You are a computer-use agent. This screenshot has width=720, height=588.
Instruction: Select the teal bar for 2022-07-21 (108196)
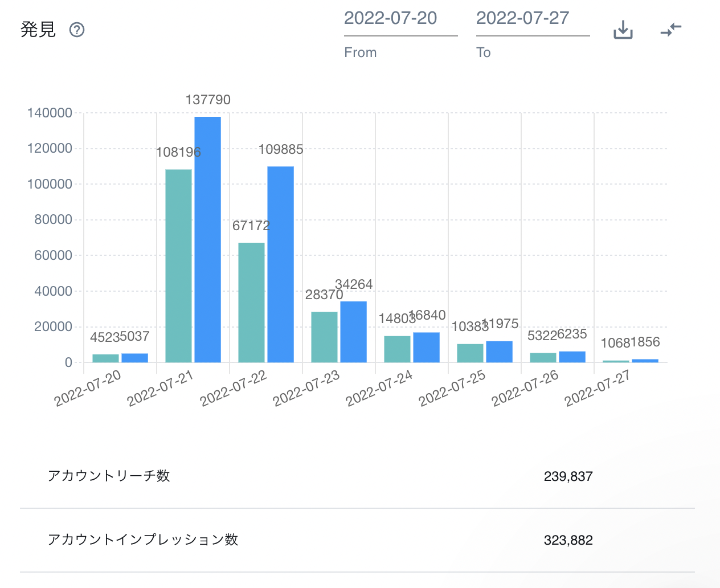(178, 266)
